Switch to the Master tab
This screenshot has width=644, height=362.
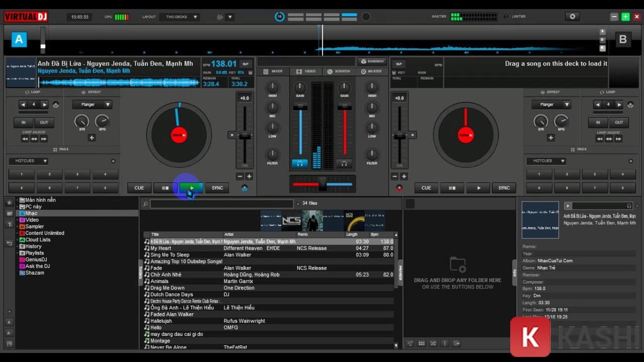(371, 71)
